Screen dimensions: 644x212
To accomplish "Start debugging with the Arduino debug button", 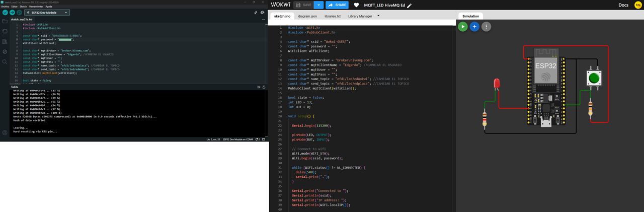I will click(x=19, y=12).
